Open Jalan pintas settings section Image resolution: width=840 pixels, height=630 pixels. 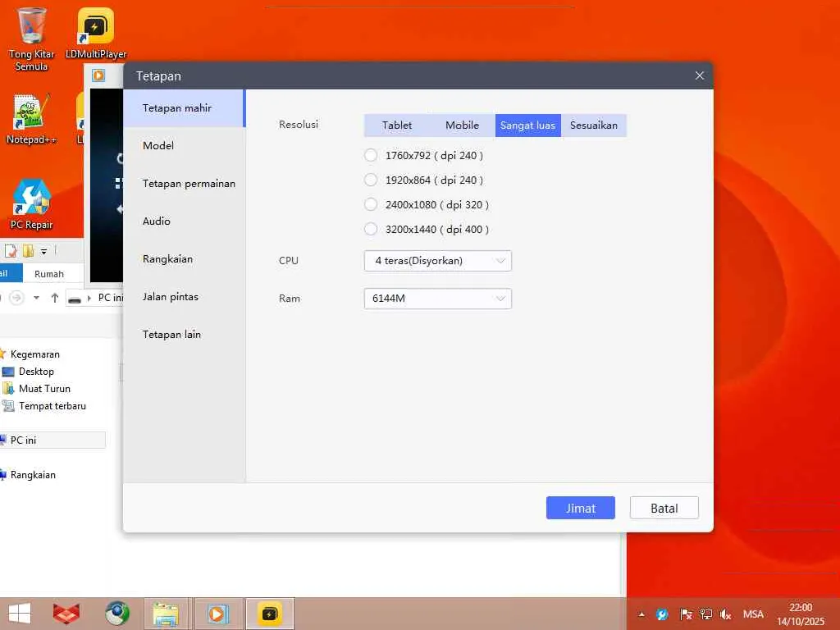click(x=184, y=297)
